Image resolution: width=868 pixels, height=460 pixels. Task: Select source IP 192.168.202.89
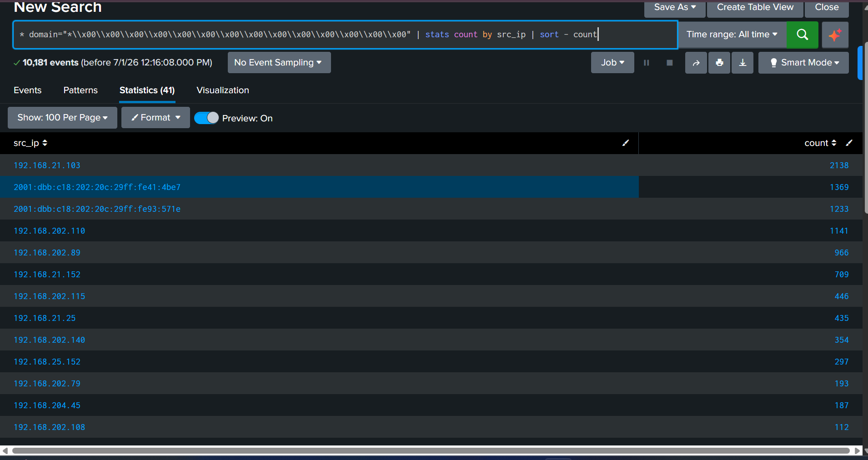point(47,253)
